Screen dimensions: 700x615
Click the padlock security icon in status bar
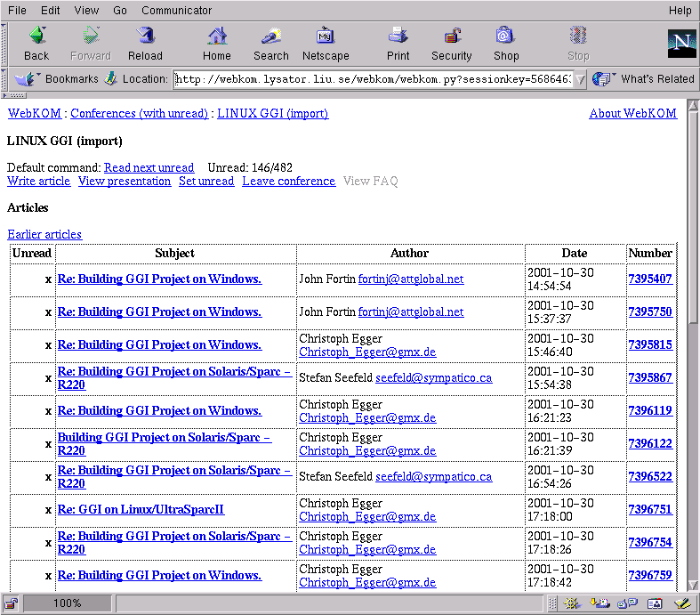click(12, 603)
